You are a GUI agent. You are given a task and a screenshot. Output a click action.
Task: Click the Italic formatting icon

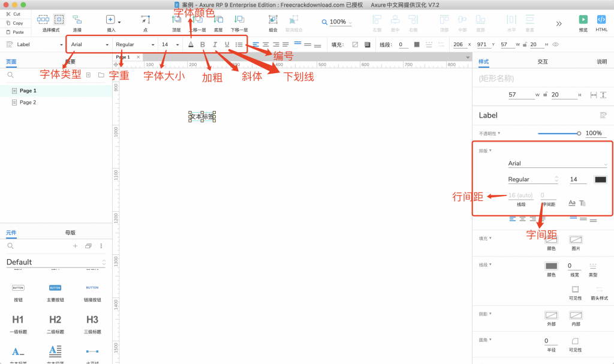215,44
